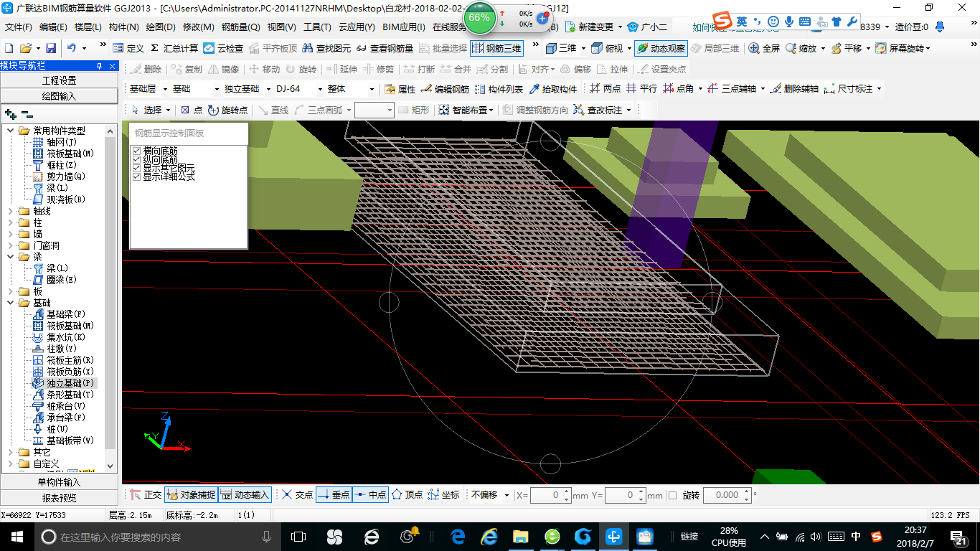Toggle 正交 orthogonal mode

[146, 495]
